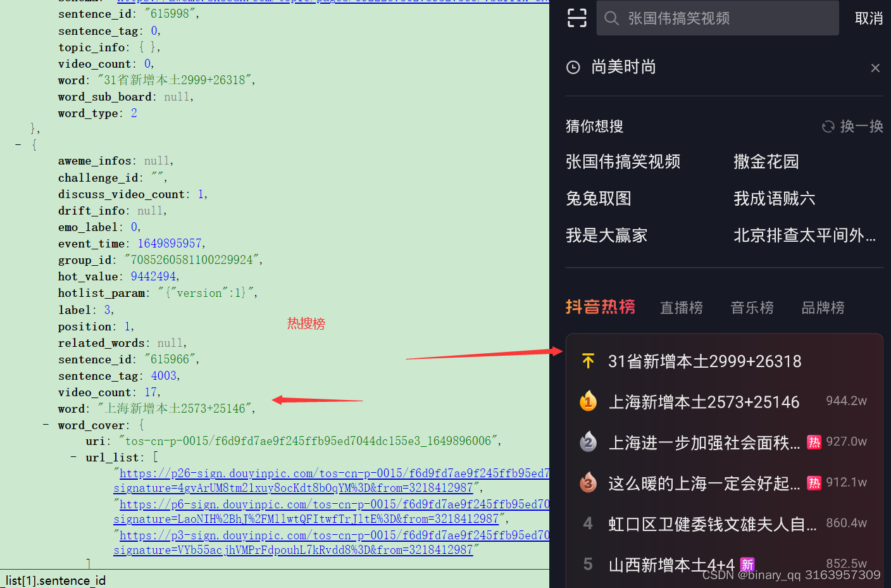Screen dimensions: 891x588
Task: Click the clock history icon beside 尚美时尚
Action: point(573,68)
